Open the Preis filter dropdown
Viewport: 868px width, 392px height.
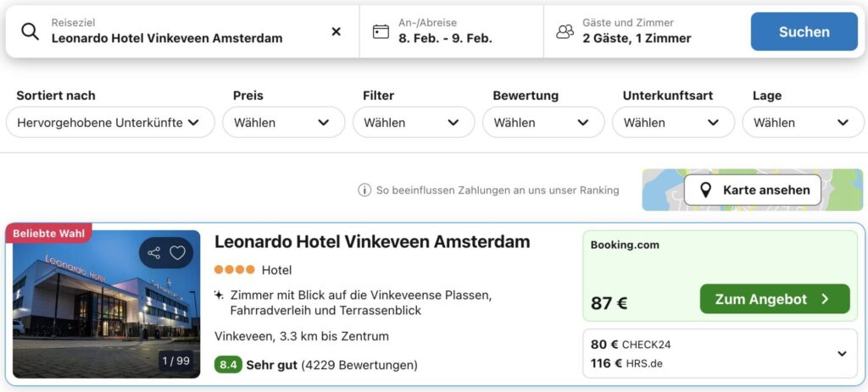point(283,122)
